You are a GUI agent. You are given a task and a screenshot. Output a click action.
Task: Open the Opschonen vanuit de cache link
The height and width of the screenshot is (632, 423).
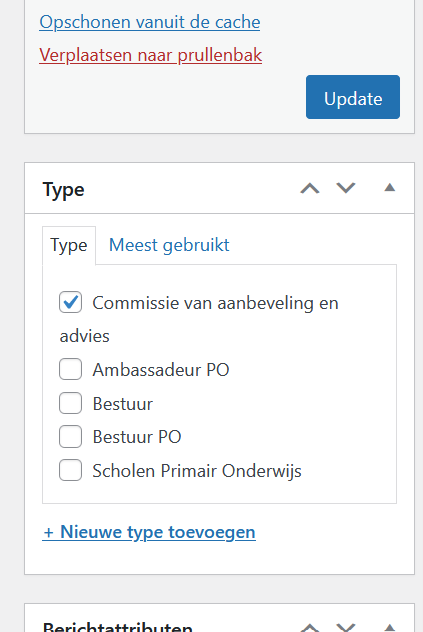[150, 22]
